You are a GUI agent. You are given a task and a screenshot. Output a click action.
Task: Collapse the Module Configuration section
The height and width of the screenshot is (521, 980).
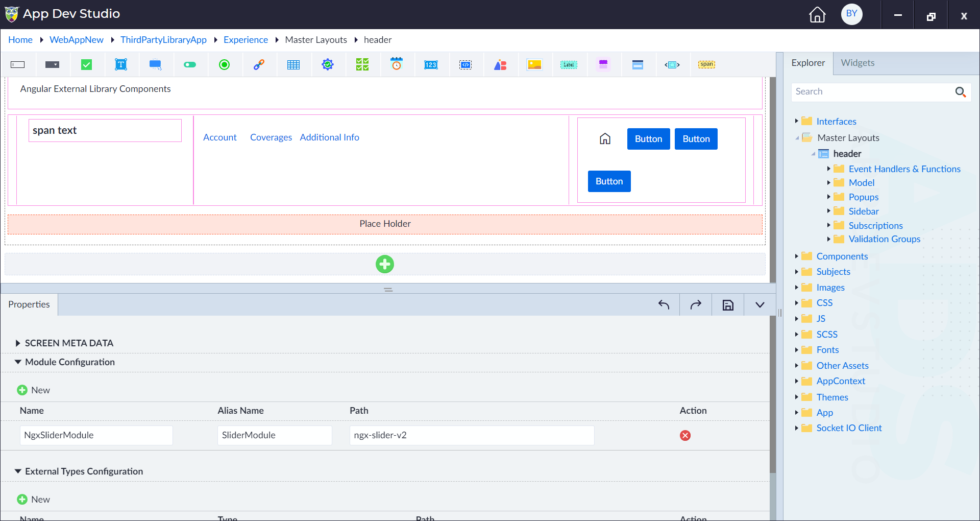[x=18, y=362]
